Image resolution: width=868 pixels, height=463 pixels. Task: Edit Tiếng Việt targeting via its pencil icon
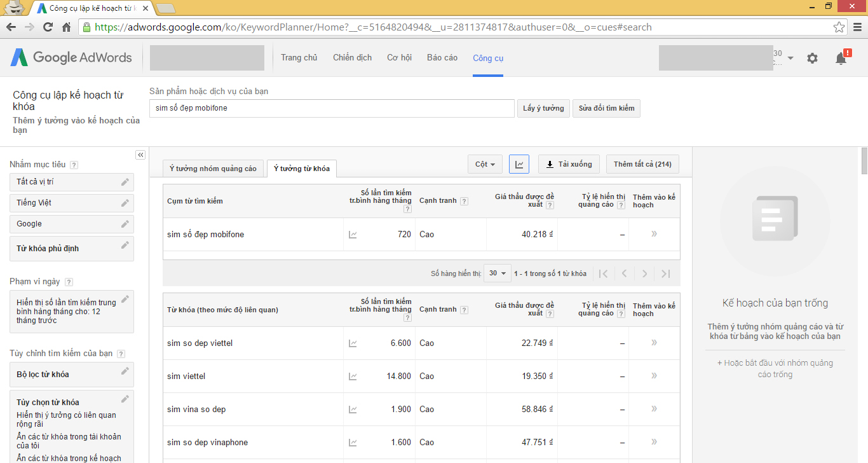coord(125,204)
